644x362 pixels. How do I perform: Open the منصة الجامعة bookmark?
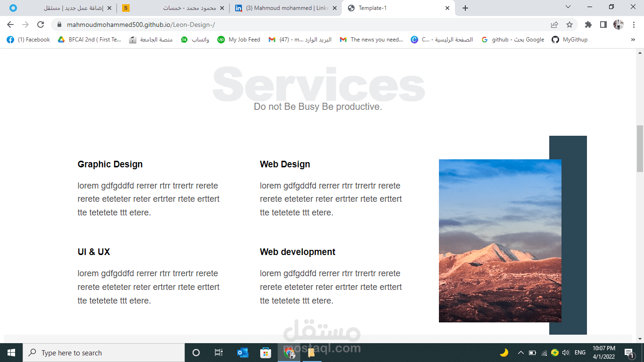pos(151,40)
